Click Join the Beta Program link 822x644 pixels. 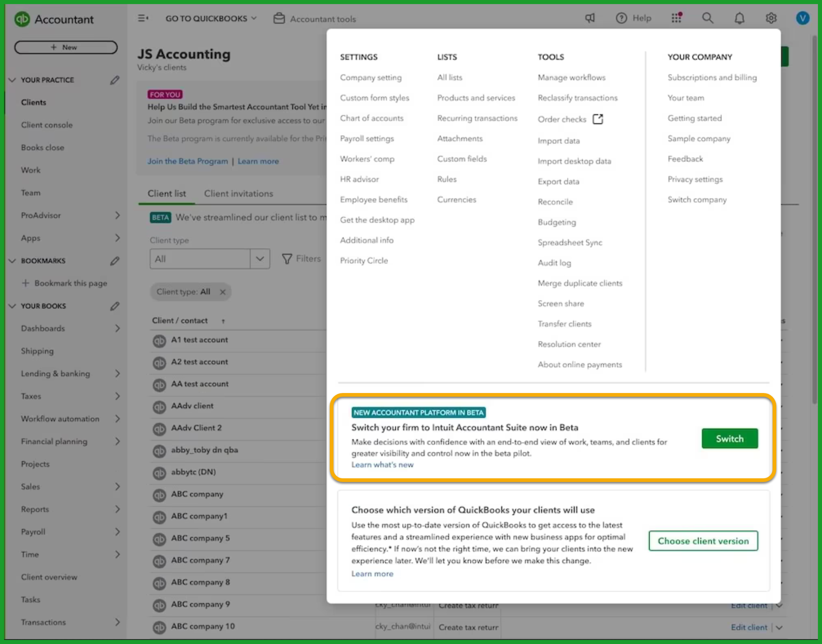point(187,161)
